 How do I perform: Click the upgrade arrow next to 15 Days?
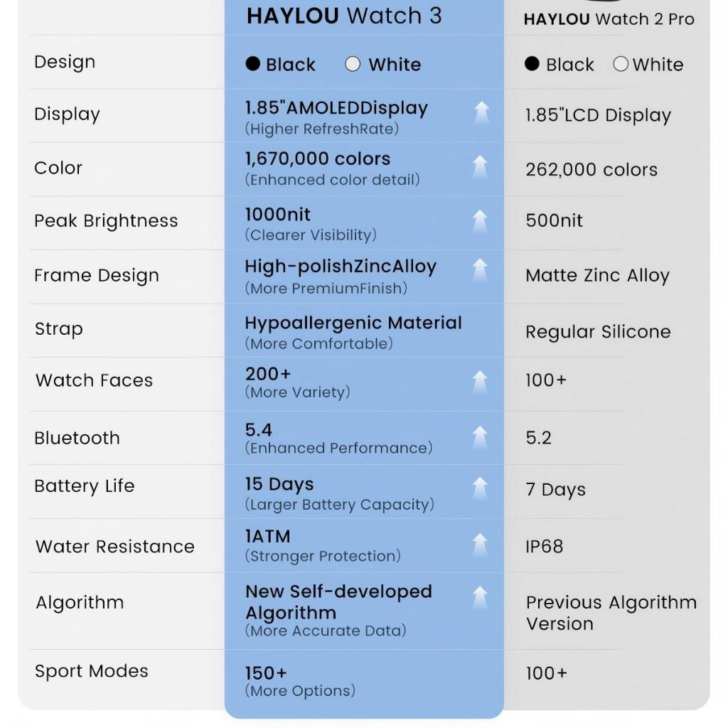pos(481,488)
